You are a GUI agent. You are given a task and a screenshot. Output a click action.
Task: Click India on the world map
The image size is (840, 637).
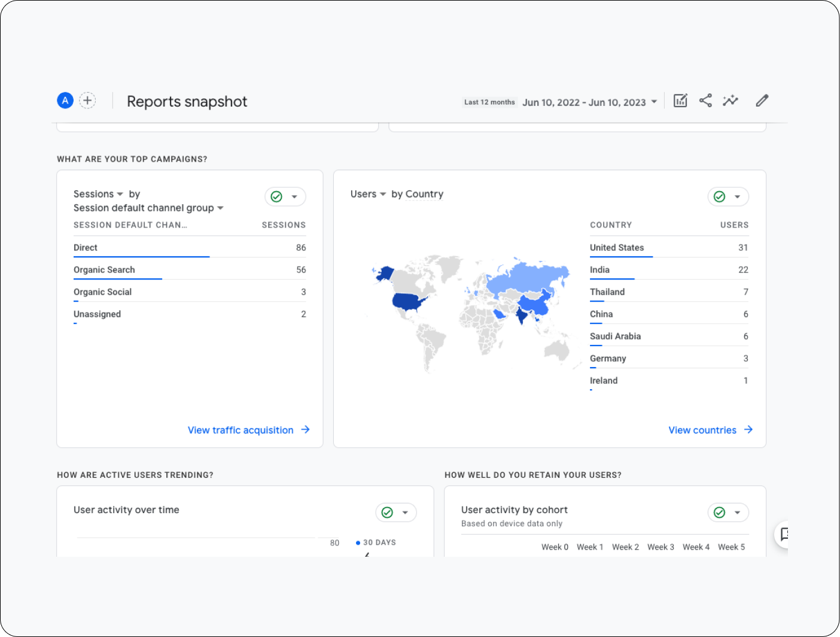coord(522,316)
